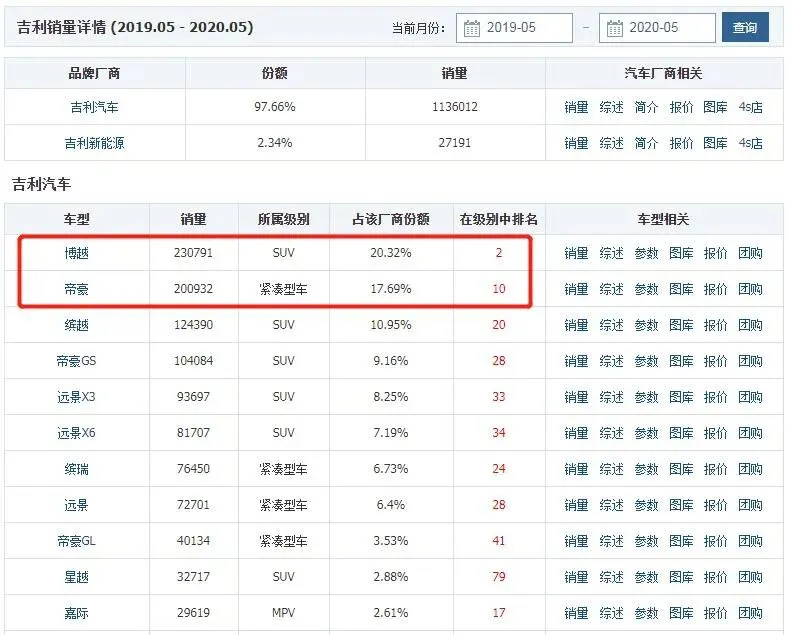Open 4s店 link in 吉利汽车 manufacturer row
The image size is (790, 635).
[751, 107]
